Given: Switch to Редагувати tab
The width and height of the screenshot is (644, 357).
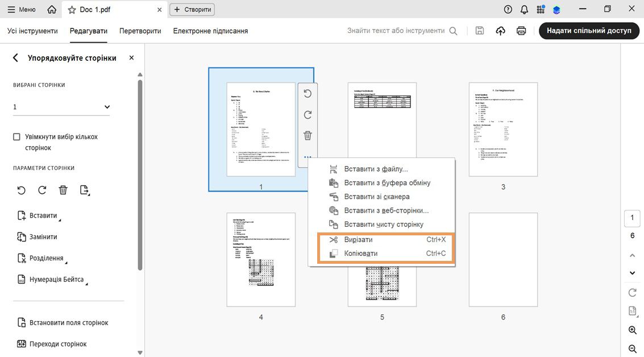Looking at the screenshot, I should point(88,31).
